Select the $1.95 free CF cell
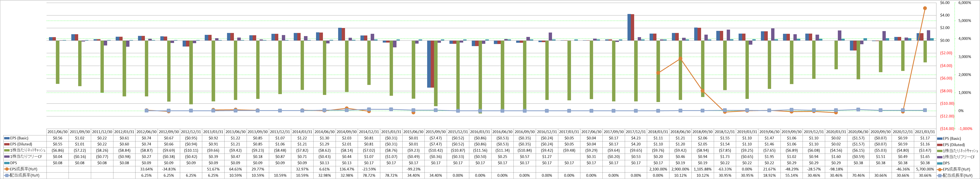This screenshot has width=980, height=179. [769, 156]
